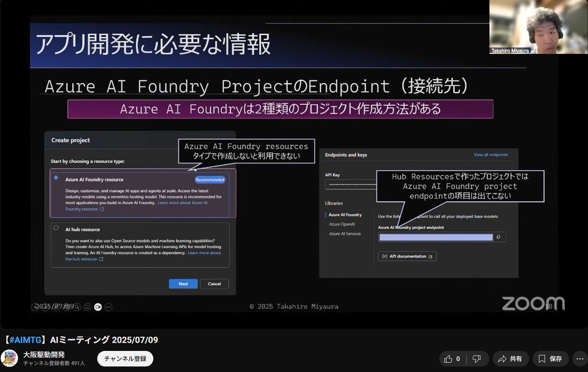Copy the Azure AI Foundry project endpoint
The width and height of the screenshot is (588, 372).
point(498,237)
